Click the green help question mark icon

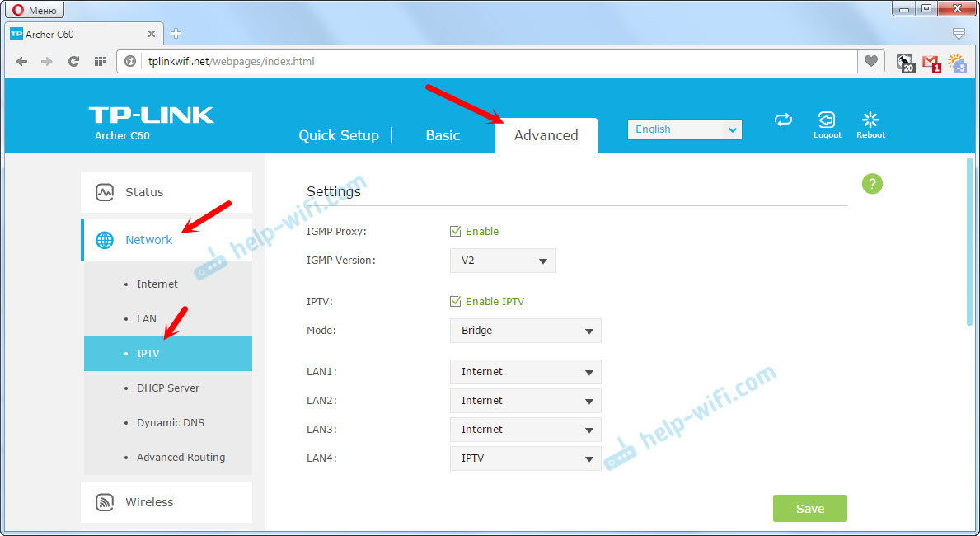pos(872,184)
